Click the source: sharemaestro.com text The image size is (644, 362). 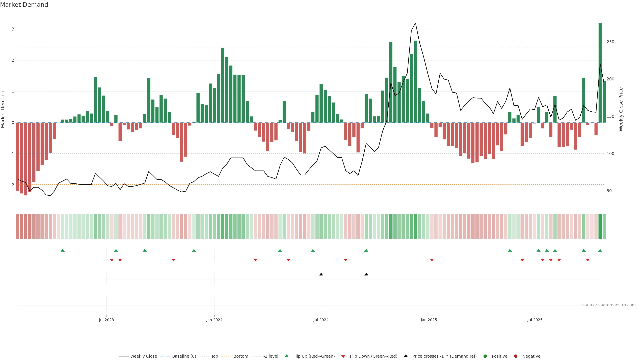click(609, 305)
